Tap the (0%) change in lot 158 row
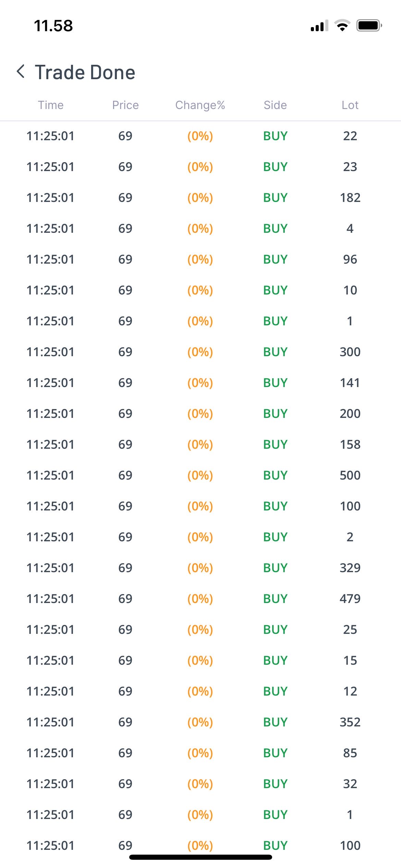The width and height of the screenshot is (401, 868). coord(200,444)
